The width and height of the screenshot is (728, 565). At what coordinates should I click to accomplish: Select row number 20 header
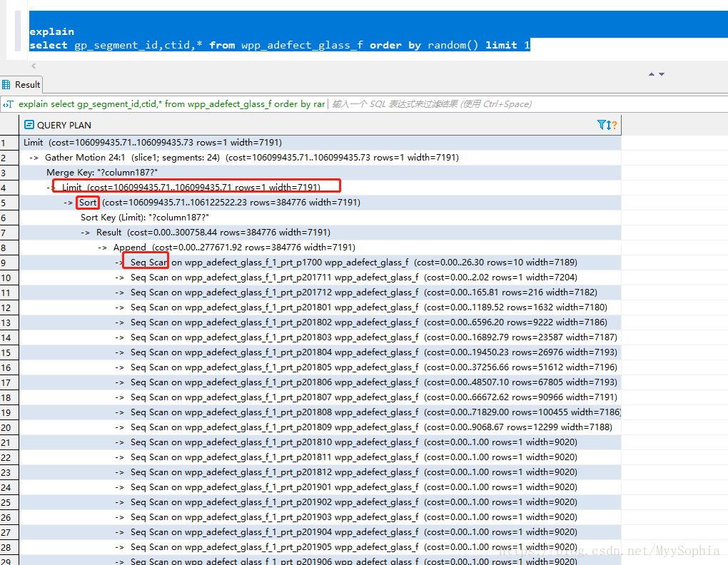pos(9,428)
